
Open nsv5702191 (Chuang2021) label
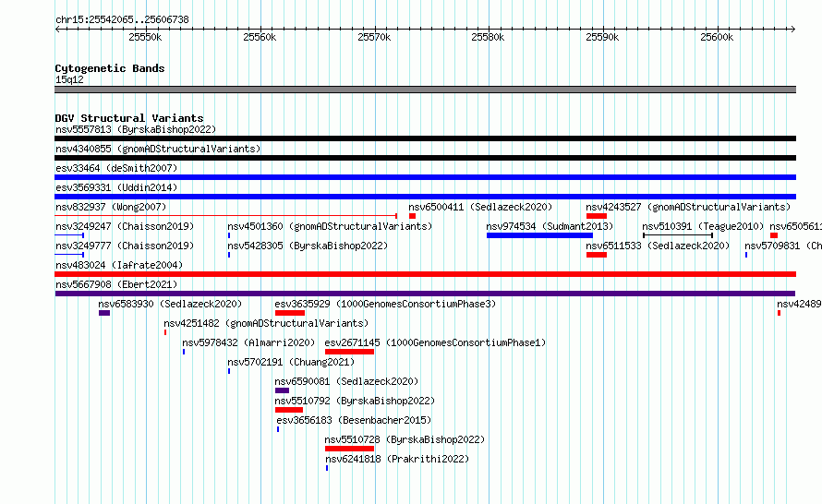point(291,362)
